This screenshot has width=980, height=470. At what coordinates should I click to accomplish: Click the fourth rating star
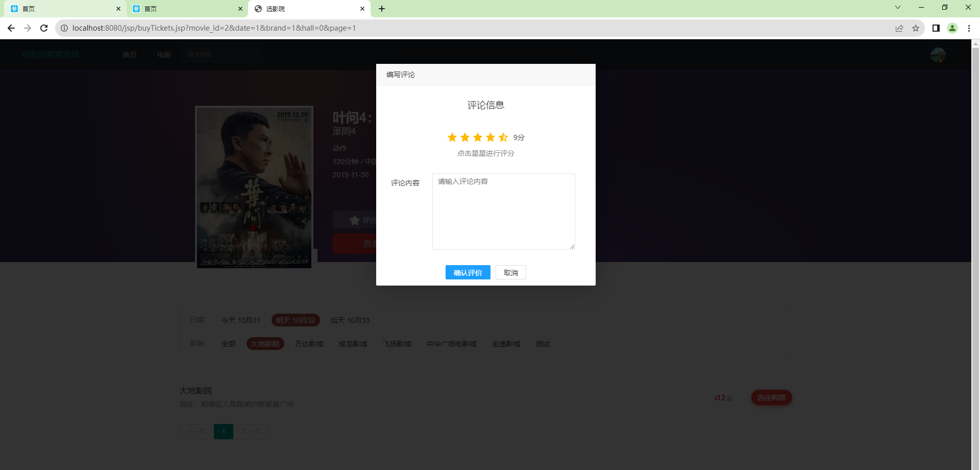[491, 137]
